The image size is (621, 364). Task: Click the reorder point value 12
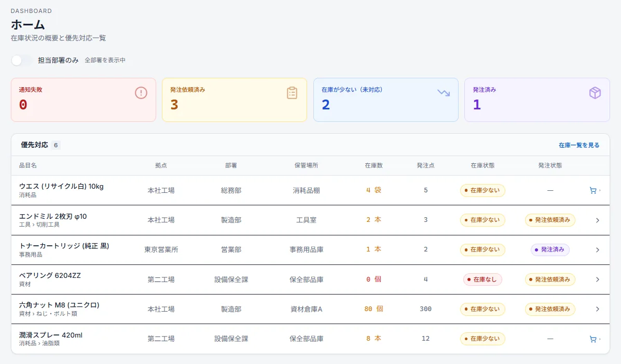click(x=425, y=339)
